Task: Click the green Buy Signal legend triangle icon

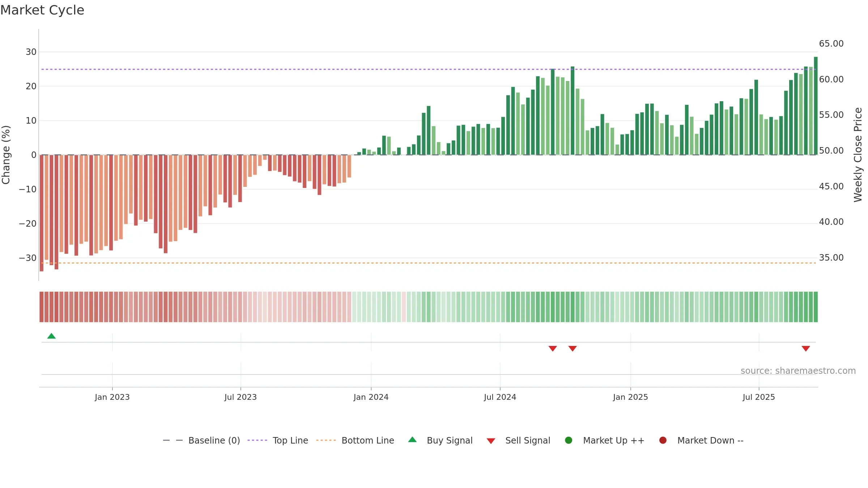Action: (x=412, y=440)
